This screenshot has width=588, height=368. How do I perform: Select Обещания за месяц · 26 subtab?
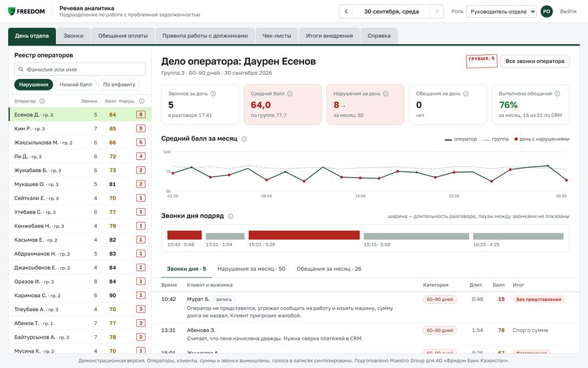tap(329, 269)
